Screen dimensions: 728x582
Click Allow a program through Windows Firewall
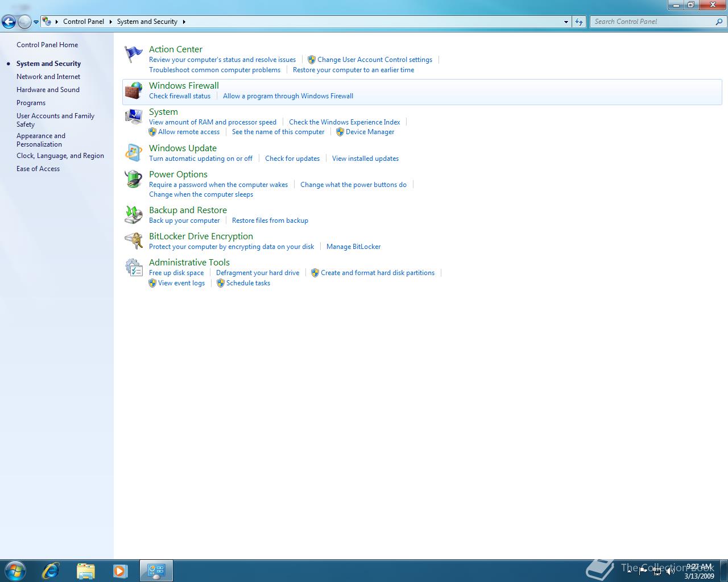(288, 96)
